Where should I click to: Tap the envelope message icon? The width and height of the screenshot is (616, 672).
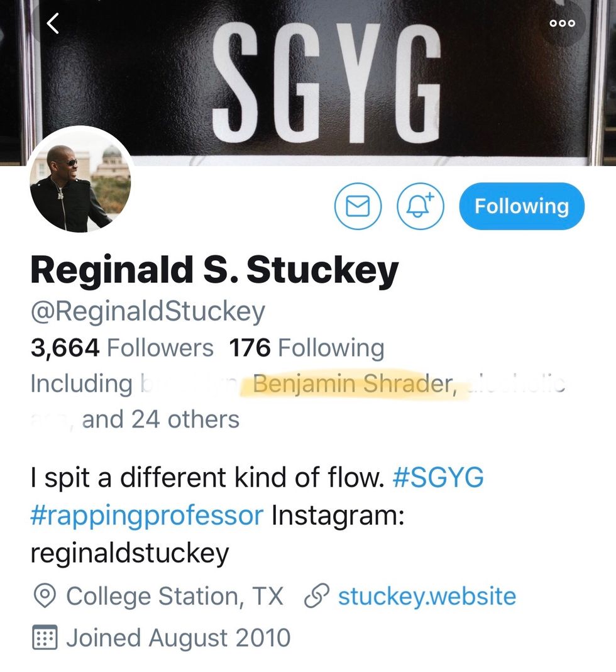358,206
